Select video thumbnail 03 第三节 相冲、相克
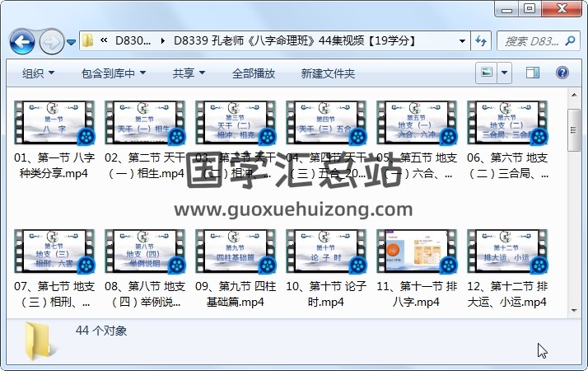The height and width of the screenshot is (371, 588). [236, 123]
